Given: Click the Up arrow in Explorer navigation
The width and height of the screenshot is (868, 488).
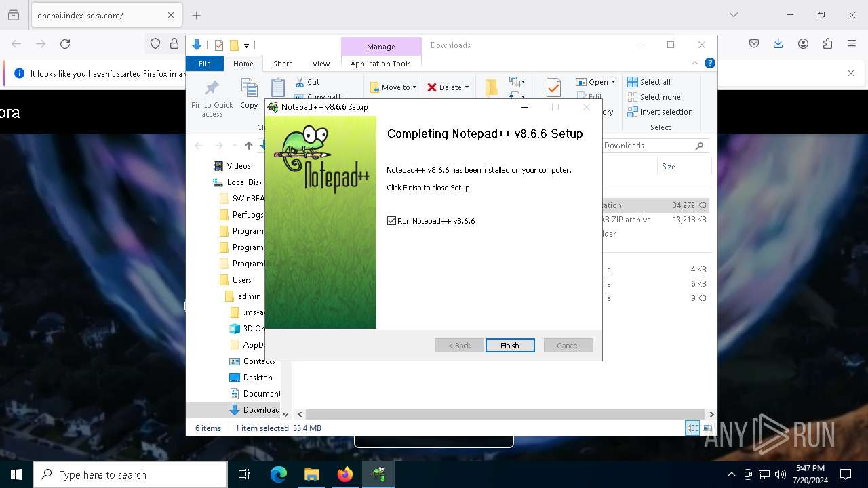Looking at the screenshot, I should click(x=249, y=146).
